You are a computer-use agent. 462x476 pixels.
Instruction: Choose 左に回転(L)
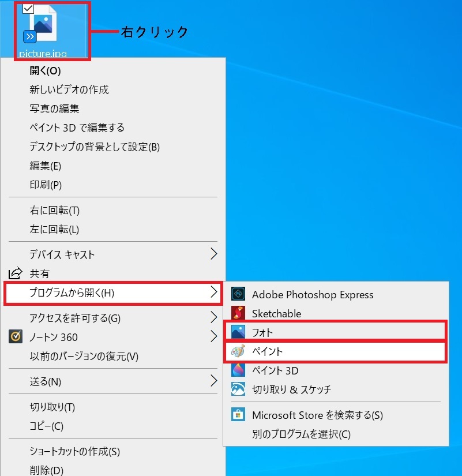pos(54,229)
